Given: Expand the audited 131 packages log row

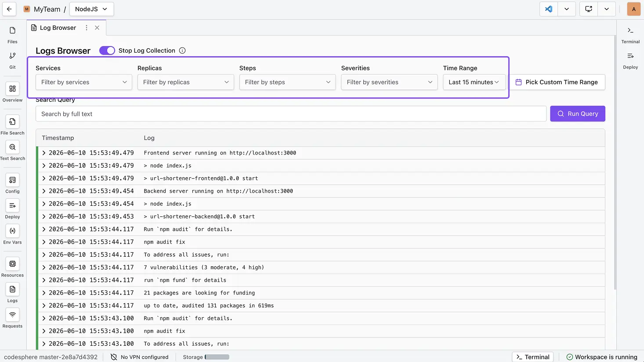Looking at the screenshot, I should point(44,305).
